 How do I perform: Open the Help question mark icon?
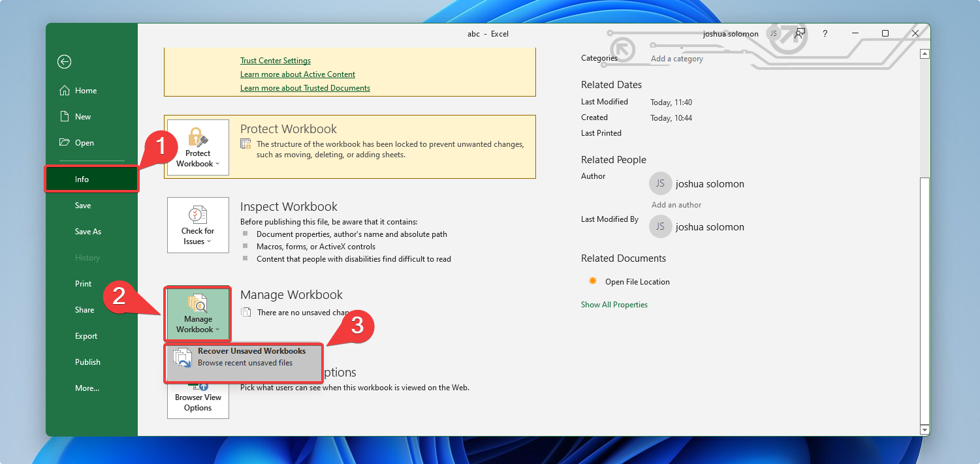point(825,33)
